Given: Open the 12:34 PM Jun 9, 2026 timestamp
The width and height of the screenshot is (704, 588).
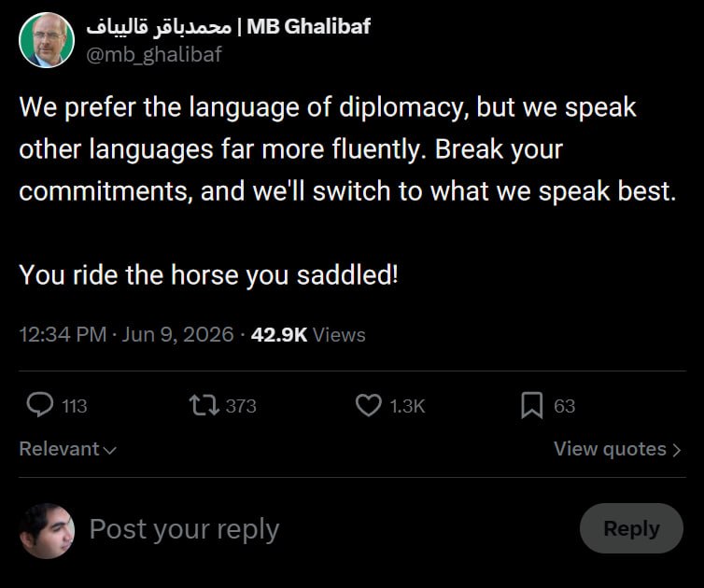Looking at the screenshot, I should (x=126, y=335).
